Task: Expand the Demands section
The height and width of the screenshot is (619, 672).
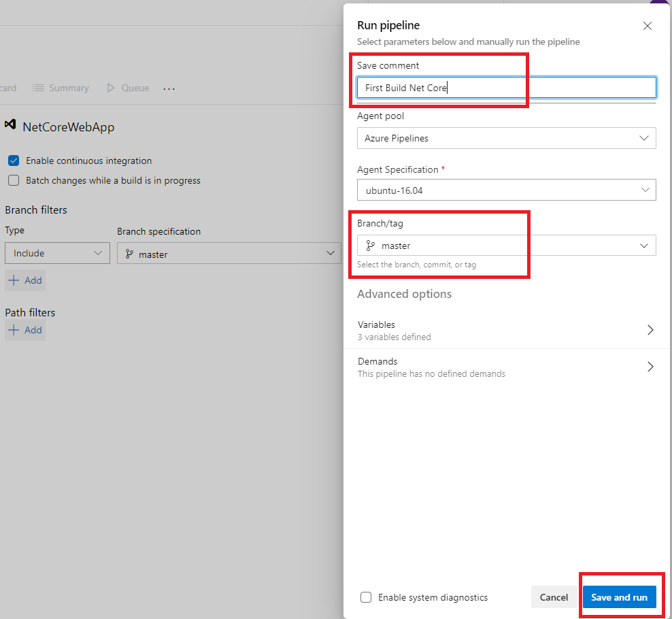Action: 506,367
